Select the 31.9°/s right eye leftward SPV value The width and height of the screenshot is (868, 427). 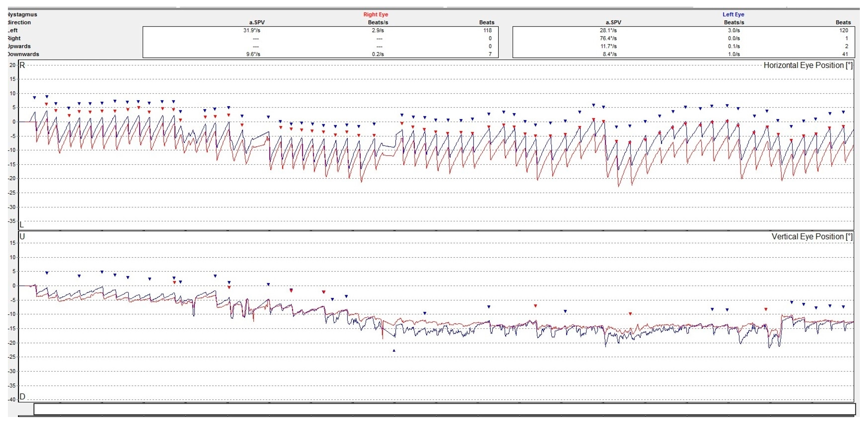tap(252, 30)
